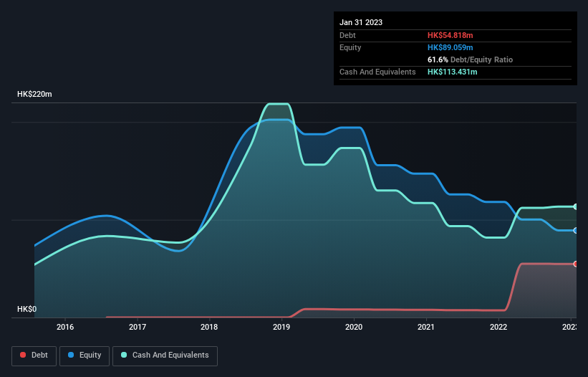Click the Debt row label in tooltip
588x377 pixels.
coord(347,35)
